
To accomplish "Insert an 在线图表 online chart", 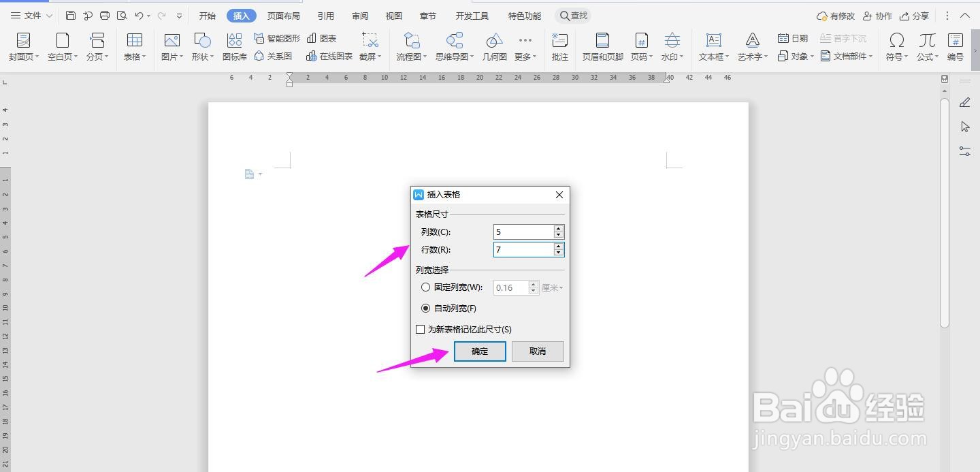I will [x=329, y=57].
